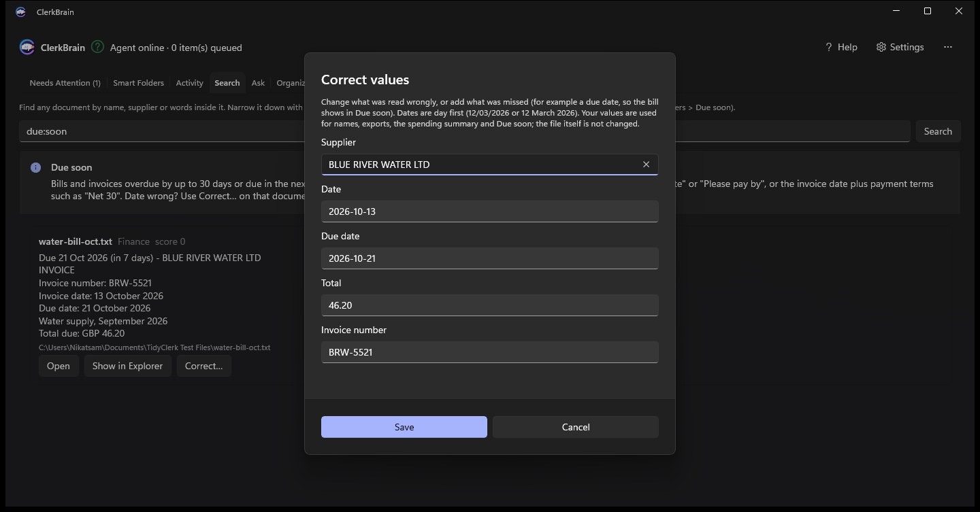Click the Search button
This screenshot has height=512, width=980.
(938, 131)
